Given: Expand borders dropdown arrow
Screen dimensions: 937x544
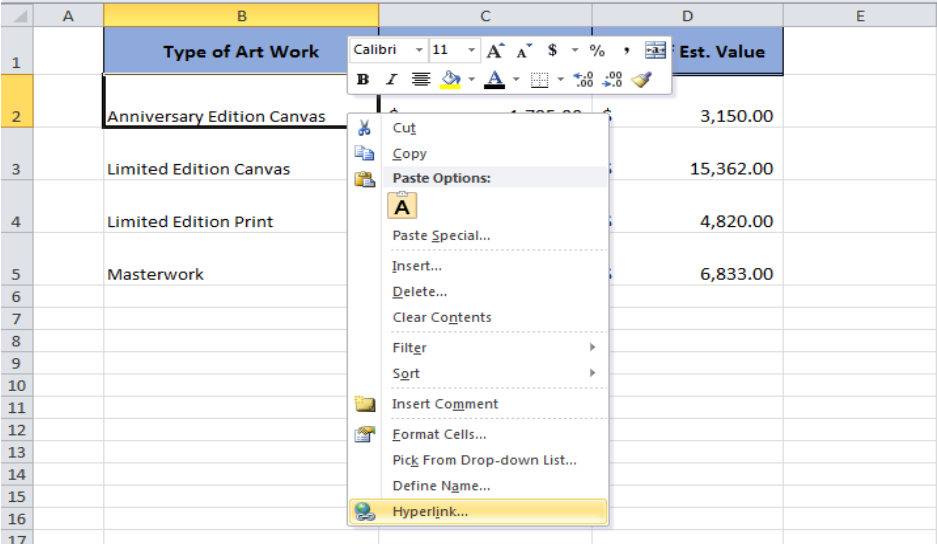Looking at the screenshot, I should (x=561, y=80).
